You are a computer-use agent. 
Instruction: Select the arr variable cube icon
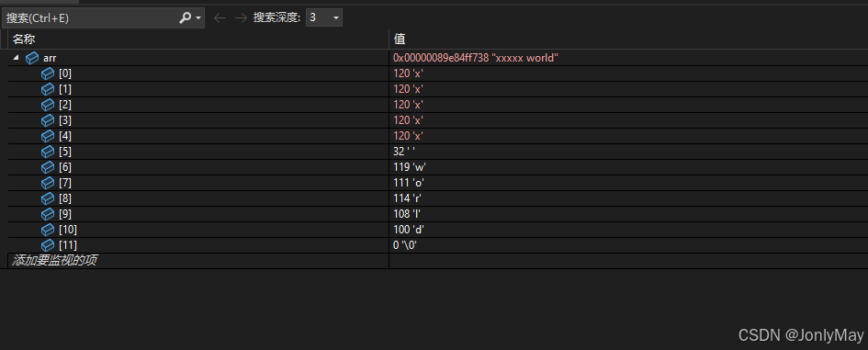[32, 58]
